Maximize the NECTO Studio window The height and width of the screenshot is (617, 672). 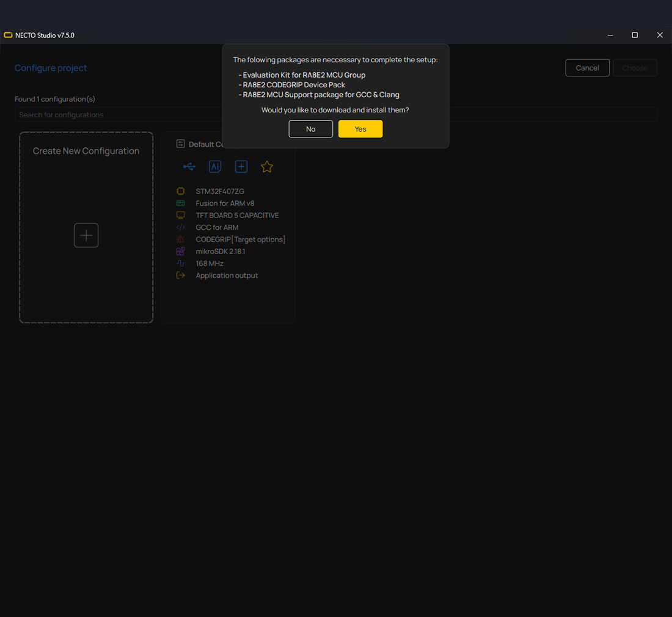point(635,35)
